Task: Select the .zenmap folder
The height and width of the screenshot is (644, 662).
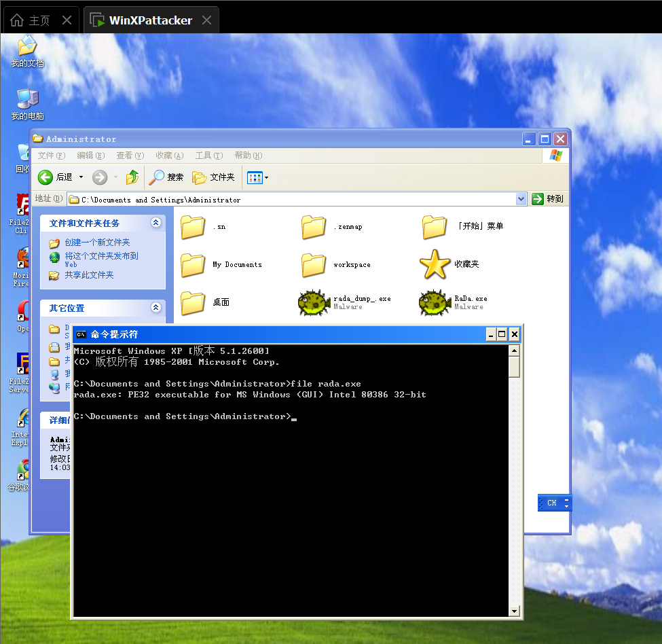Action: 331,227
